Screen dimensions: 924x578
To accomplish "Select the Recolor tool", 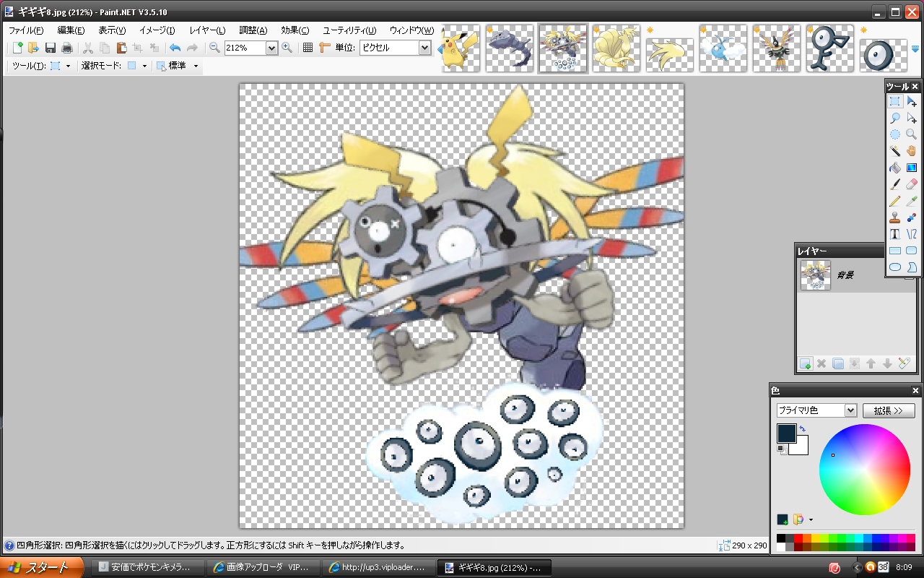I will [x=912, y=217].
